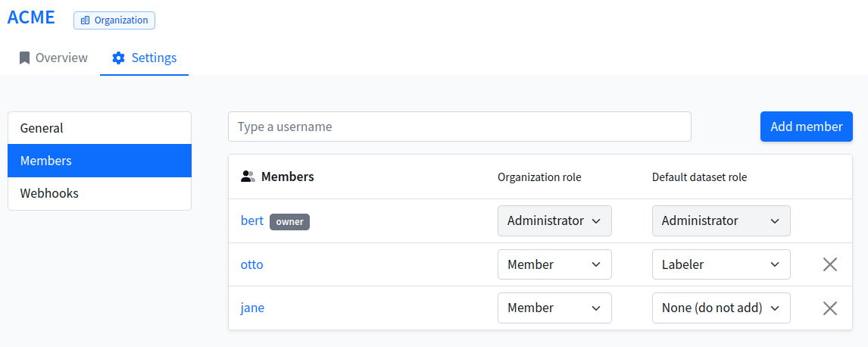Open bert's default dataset role dropdown
This screenshot has height=347, width=868.
pos(720,221)
